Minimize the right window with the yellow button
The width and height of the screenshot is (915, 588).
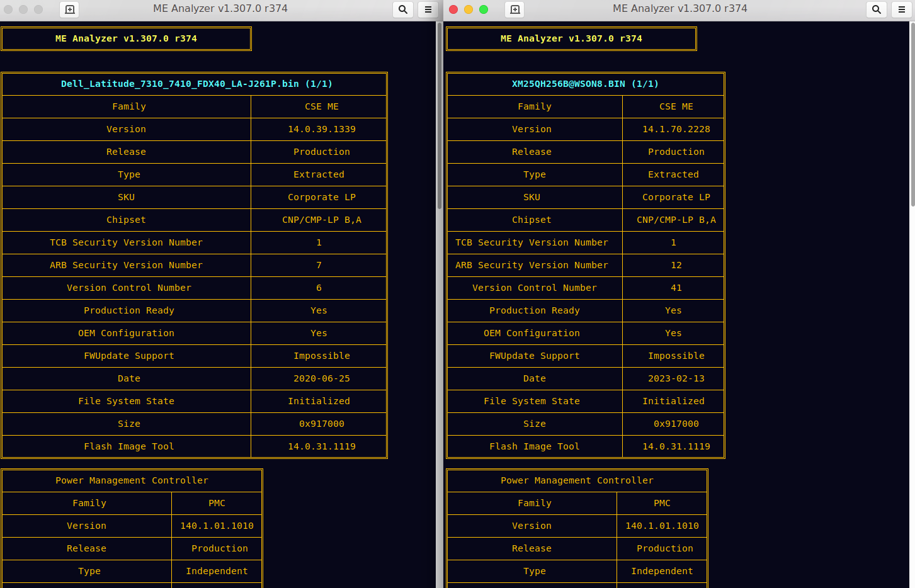tap(469, 9)
